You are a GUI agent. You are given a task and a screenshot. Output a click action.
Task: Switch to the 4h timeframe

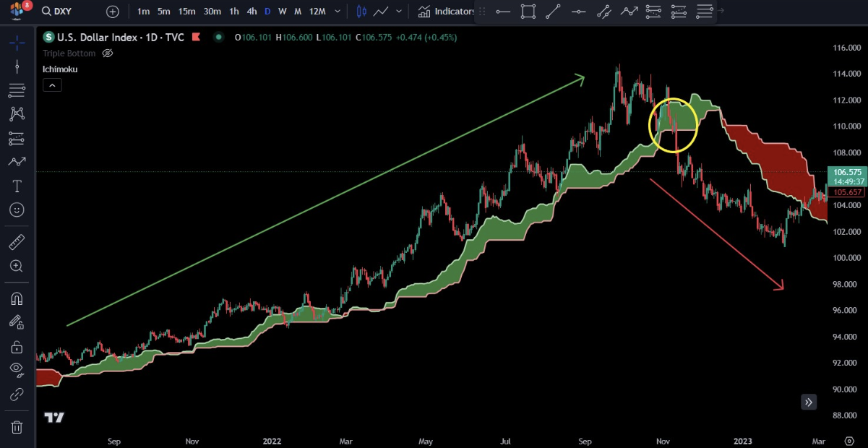[252, 12]
